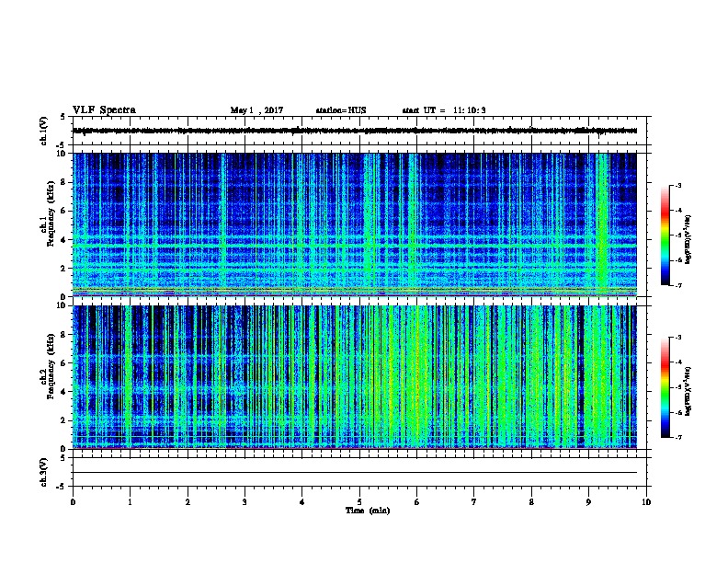Click the time axis tick label "6"
728x563 pixels.
(x=417, y=502)
